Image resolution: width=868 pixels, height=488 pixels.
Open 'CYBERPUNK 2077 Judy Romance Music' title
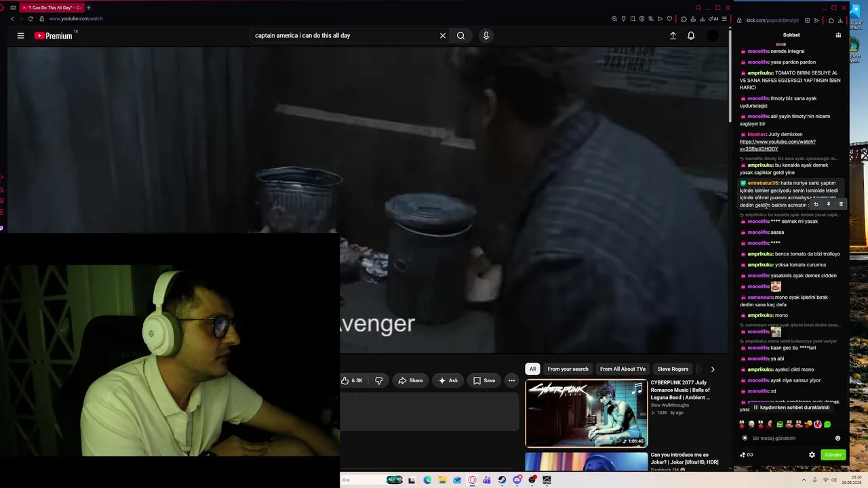click(x=680, y=390)
